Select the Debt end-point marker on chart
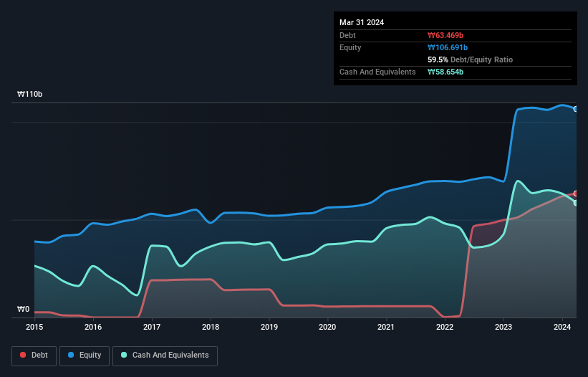Viewport: 588px width, 377px height. click(576, 194)
